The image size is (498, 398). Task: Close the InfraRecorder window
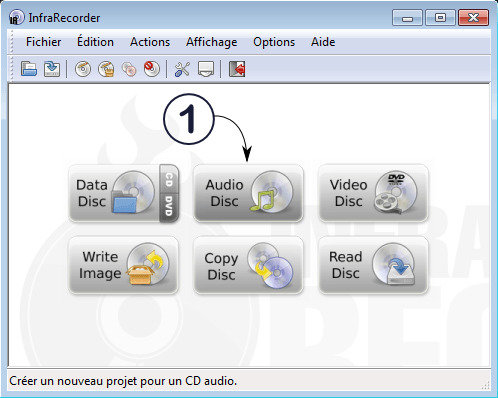(x=473, y=17)
